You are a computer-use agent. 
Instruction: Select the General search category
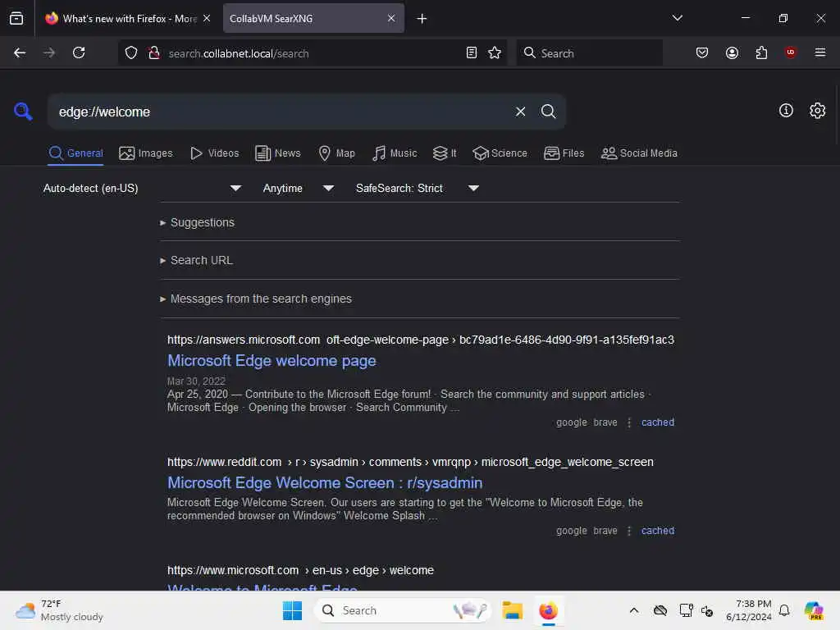click(75, 153)
